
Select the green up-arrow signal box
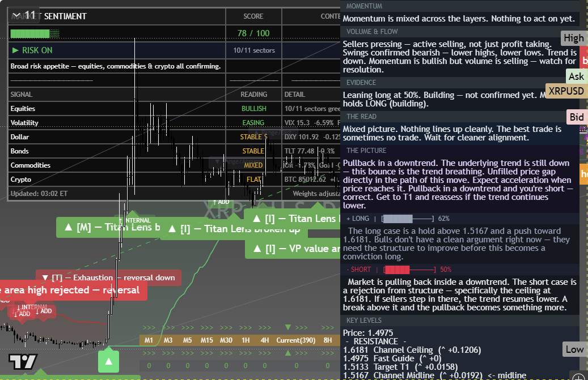(x=108, y=361)
